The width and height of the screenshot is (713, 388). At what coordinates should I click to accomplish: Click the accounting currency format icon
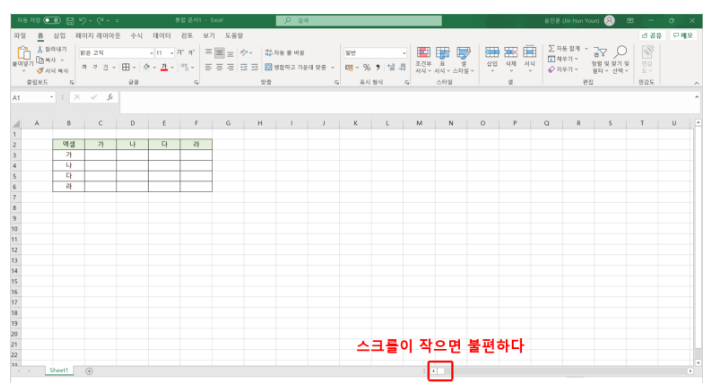pos(349,67)
